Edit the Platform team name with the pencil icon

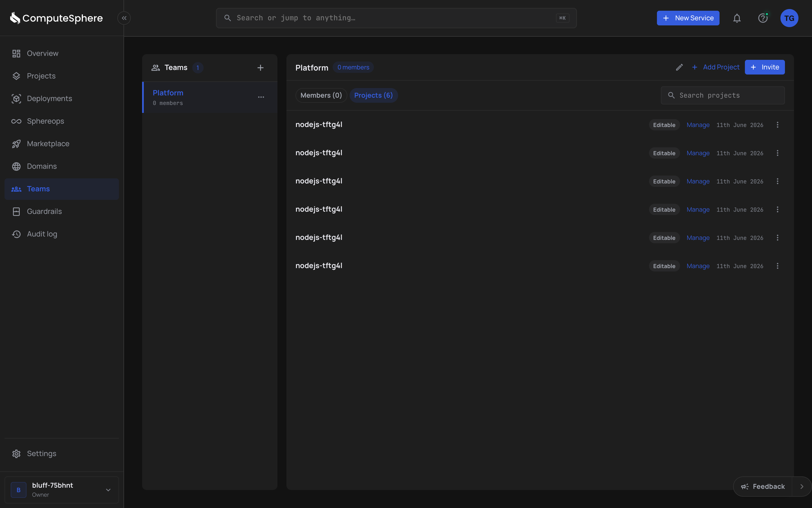click(x=679, y=67)
